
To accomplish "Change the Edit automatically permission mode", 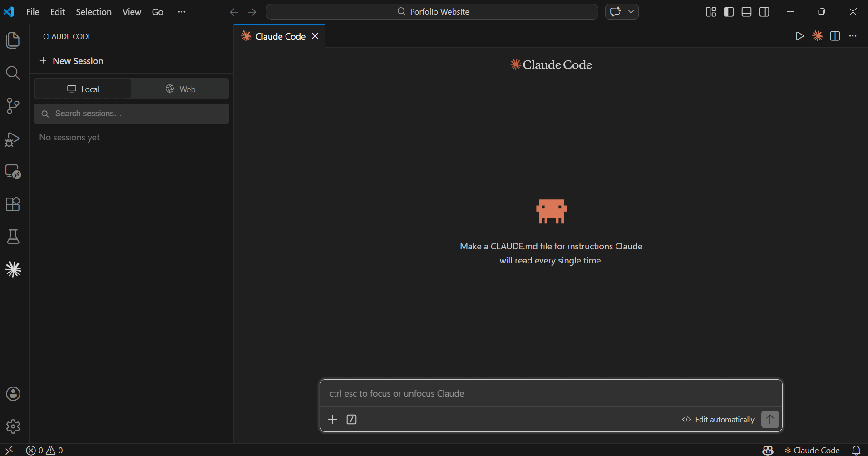I will tap(718, 420).
